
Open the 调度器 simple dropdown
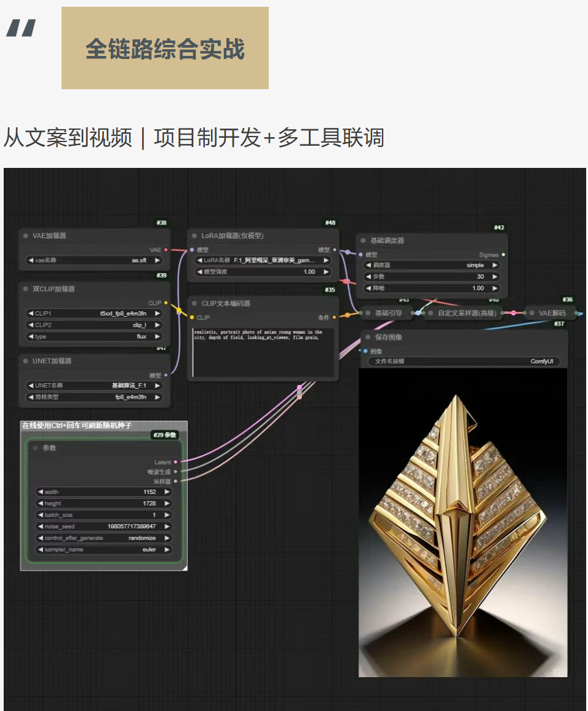[431, 265]
